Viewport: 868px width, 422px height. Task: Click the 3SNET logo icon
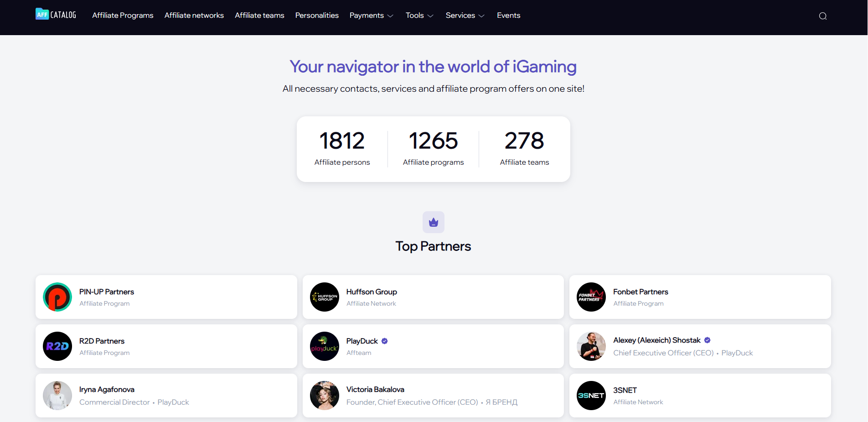[591, 396]
